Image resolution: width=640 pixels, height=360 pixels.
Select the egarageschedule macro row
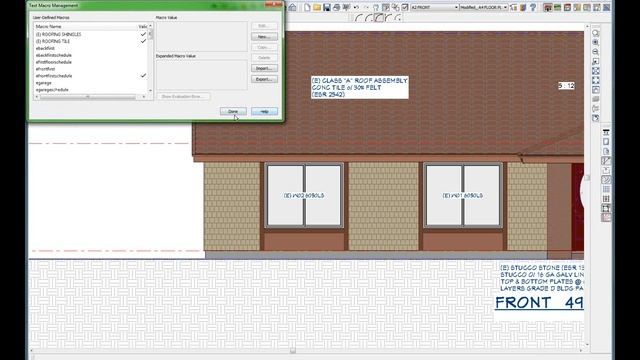coord(91,90)
